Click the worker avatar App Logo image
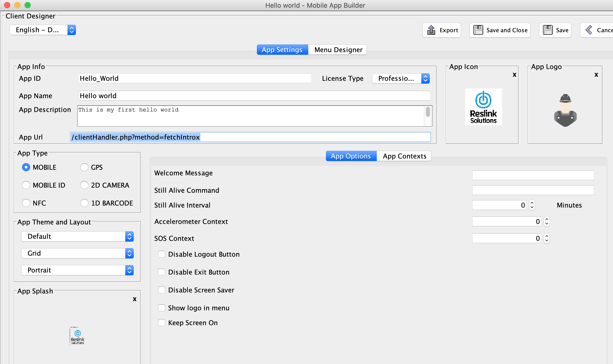The height and width of the screenshot is (364, 613). tap(565, 110)
